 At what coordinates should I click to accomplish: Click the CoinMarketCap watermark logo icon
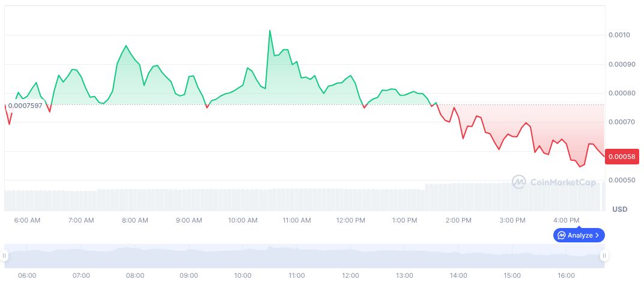click(519, 182)
